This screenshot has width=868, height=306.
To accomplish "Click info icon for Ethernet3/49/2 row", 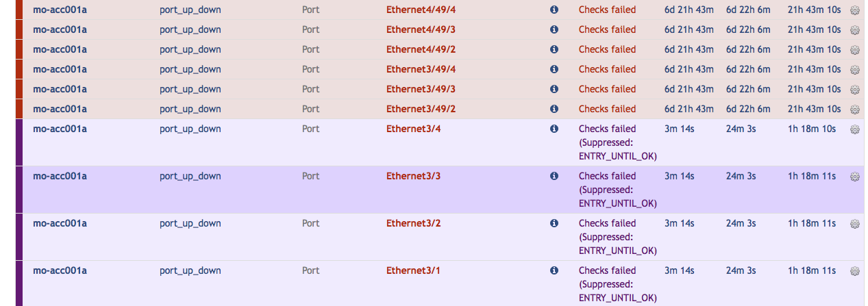I will tap(554, 109).
